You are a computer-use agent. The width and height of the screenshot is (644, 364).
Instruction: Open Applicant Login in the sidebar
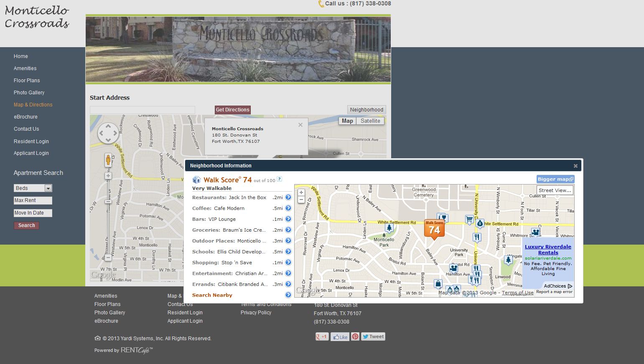(31, 153)
